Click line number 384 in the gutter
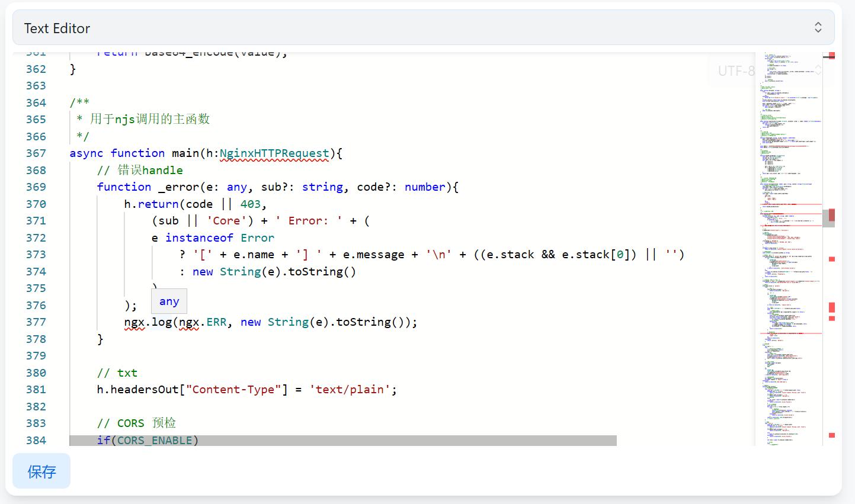Viewport: 855px width, 504px height. tap(36, 440)
